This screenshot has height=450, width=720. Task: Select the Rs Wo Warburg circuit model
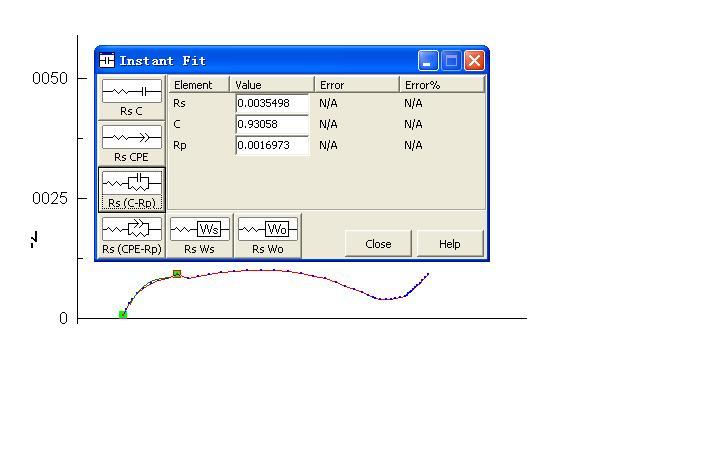pyautogui.click(x=268, y=236)
